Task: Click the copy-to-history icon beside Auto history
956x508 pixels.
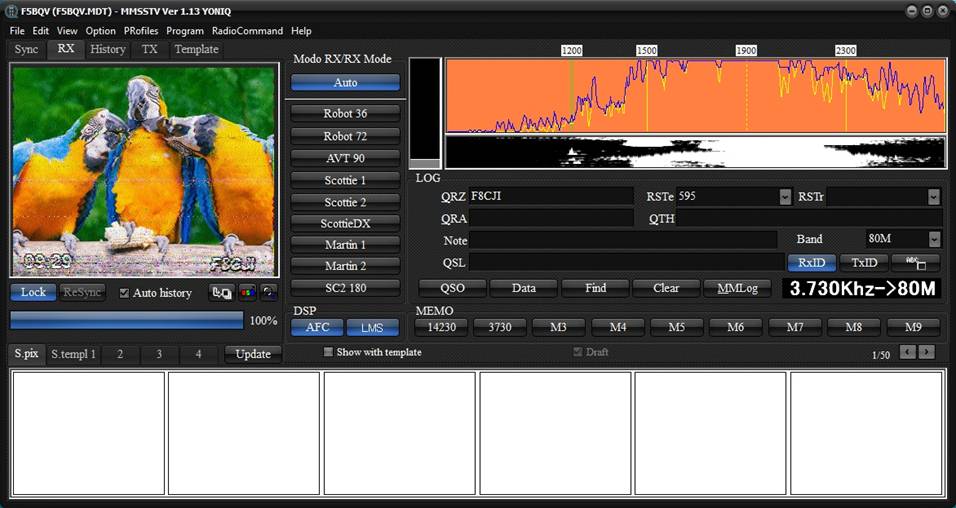Action: pos(221,293)
